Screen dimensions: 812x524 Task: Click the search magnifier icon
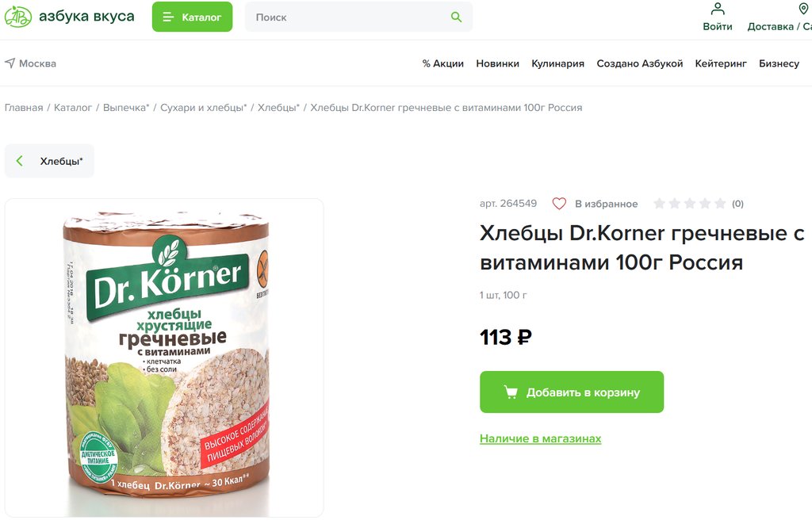click(x=456, y=17)
